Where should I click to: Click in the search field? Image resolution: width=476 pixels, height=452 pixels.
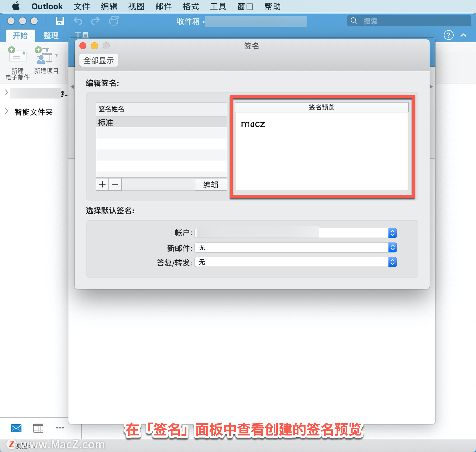409,21
